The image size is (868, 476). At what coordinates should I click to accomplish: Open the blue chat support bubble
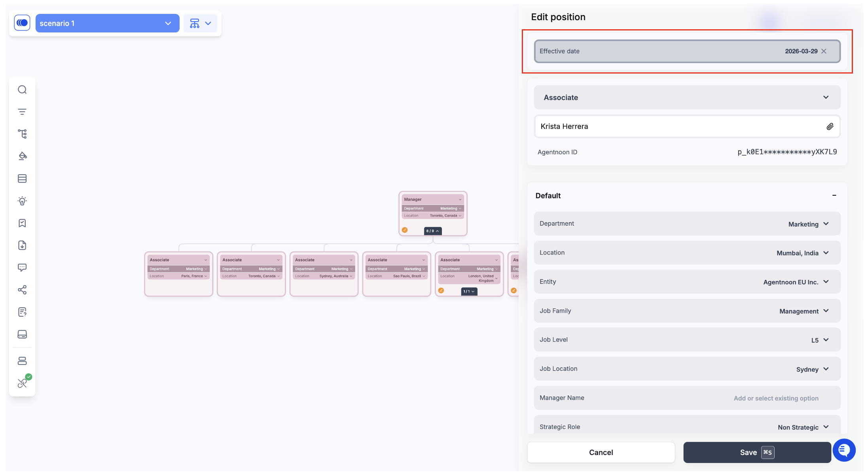(843, 450)
